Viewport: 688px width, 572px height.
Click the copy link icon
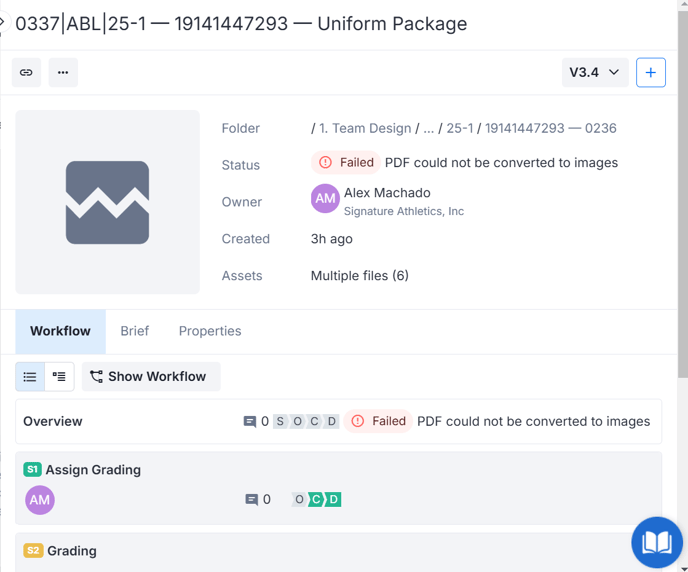26,73
